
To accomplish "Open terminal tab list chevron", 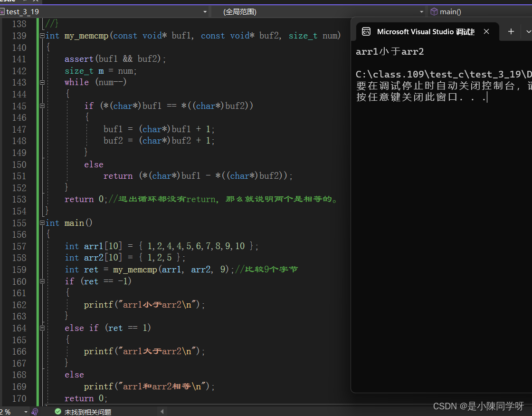I will coord(528,32).
